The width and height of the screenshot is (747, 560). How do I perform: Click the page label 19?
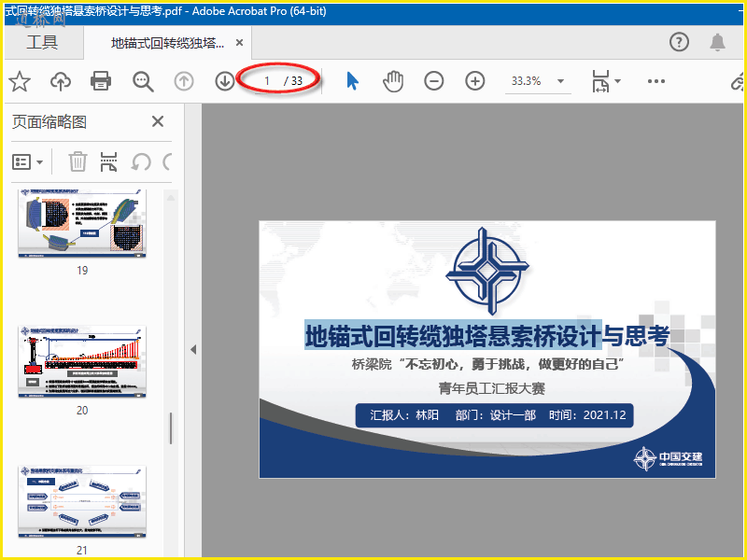click(x=82, y=271)
